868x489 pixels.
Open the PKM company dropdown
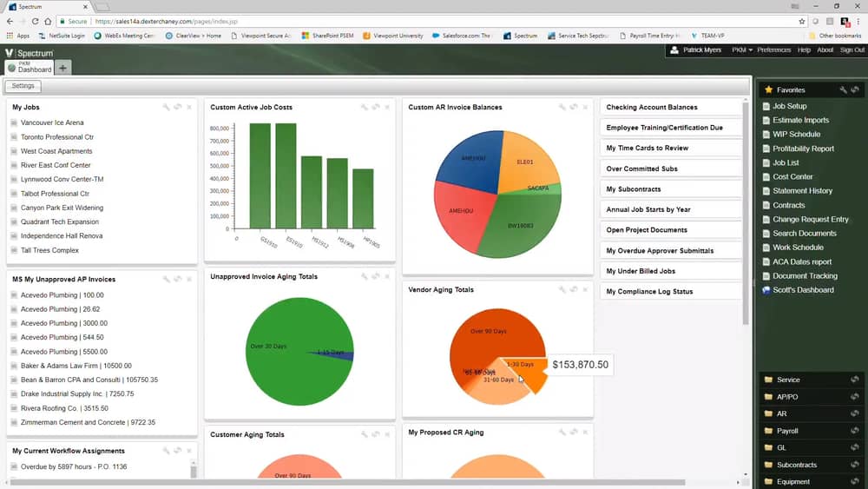coord(742,50)
